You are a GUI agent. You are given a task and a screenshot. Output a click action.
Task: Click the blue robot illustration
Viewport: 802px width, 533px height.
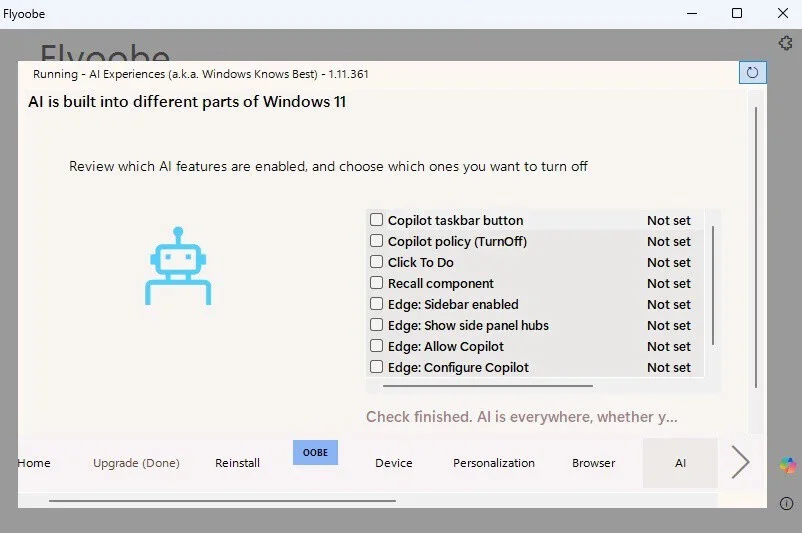coord(178,266)
